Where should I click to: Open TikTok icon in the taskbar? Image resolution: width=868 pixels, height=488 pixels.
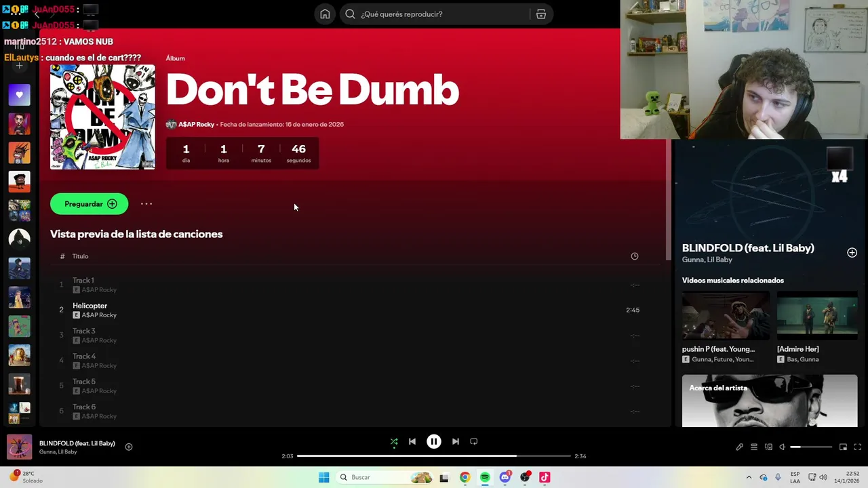(x=545, y=477)
